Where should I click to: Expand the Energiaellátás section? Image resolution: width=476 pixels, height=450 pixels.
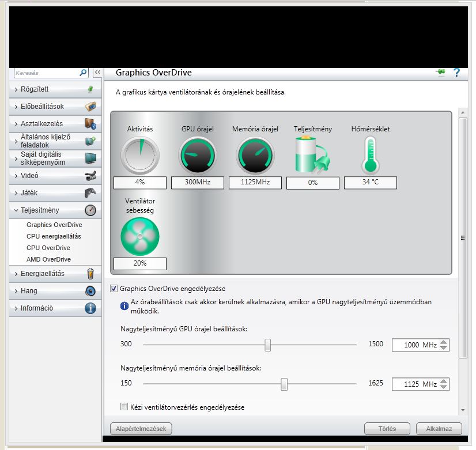[55, 274]
